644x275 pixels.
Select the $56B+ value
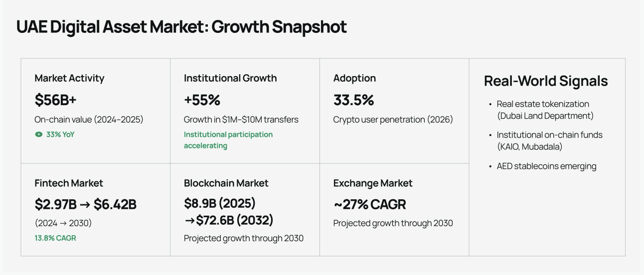coord(55,100)
